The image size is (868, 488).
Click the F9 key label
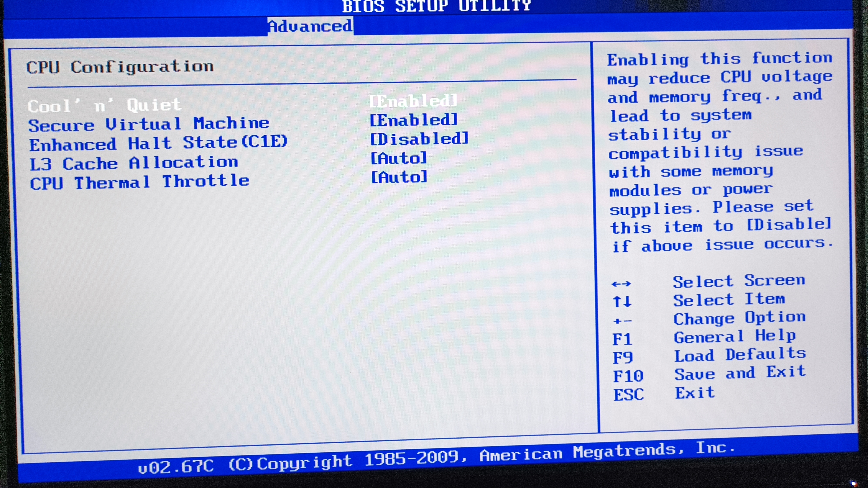coord(623,358)
